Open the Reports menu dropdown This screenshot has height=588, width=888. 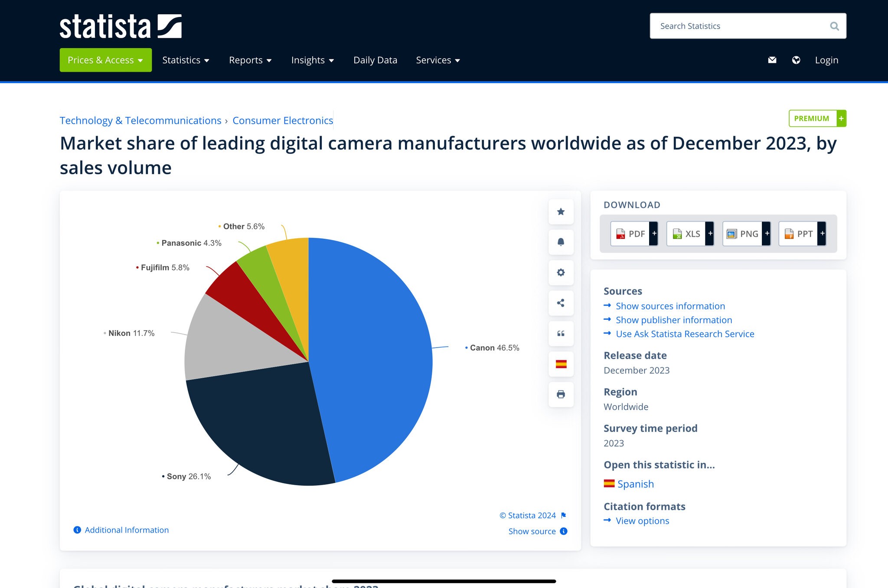click(x=250, y=60)
